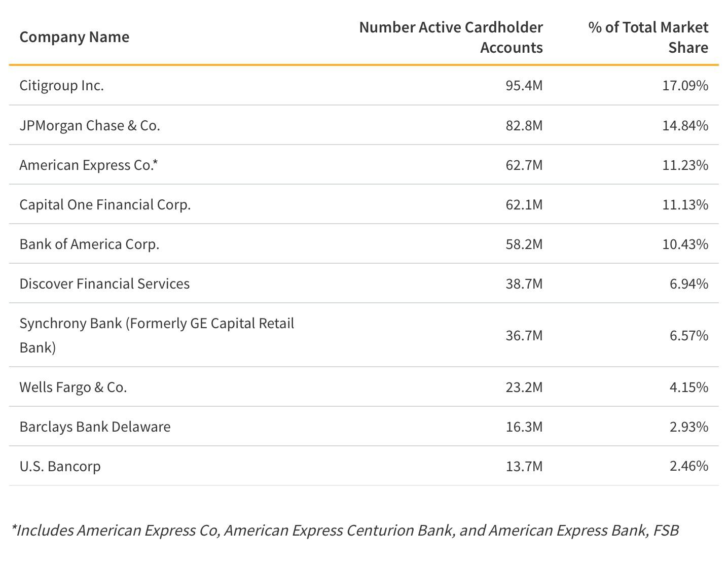This screenshot has width=728, height=564.
Task: Select the Bank of America Corp. cell
Action: pyautogui.click(x=89, y=244)
